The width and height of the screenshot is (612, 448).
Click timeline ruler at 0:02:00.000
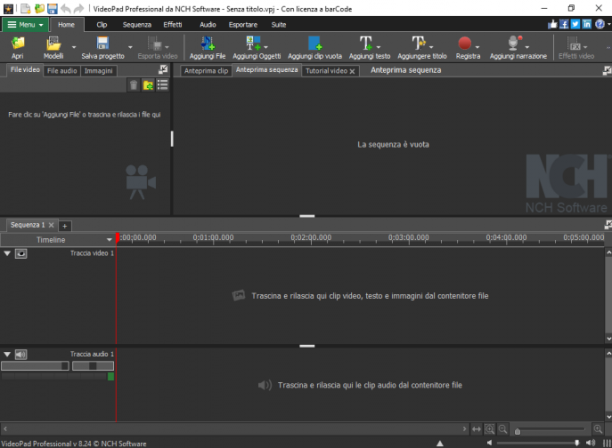pos(311,238)
